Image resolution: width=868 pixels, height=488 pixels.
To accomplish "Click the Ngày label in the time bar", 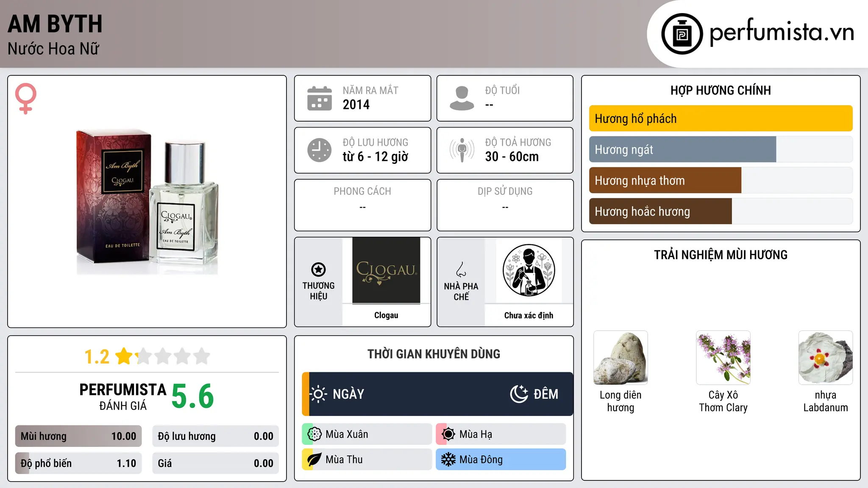I will tap(348, 394).
